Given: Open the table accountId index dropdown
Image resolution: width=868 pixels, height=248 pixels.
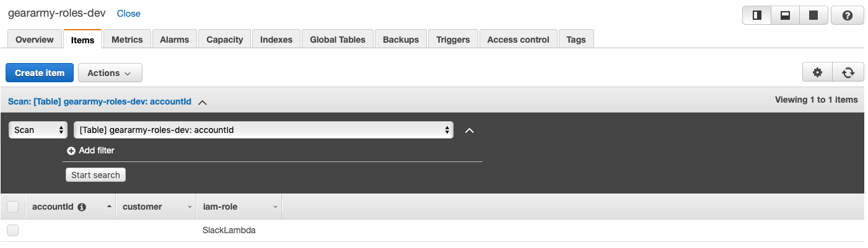Looking at the screenshot, I should 263,130.
